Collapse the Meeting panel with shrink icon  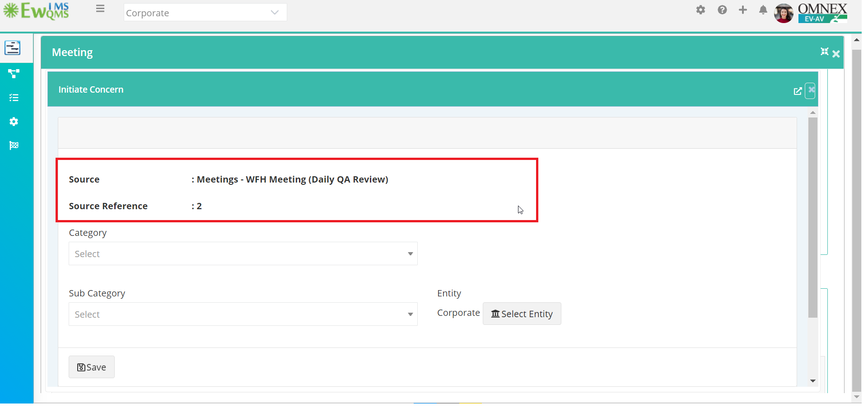coord(825,52)
